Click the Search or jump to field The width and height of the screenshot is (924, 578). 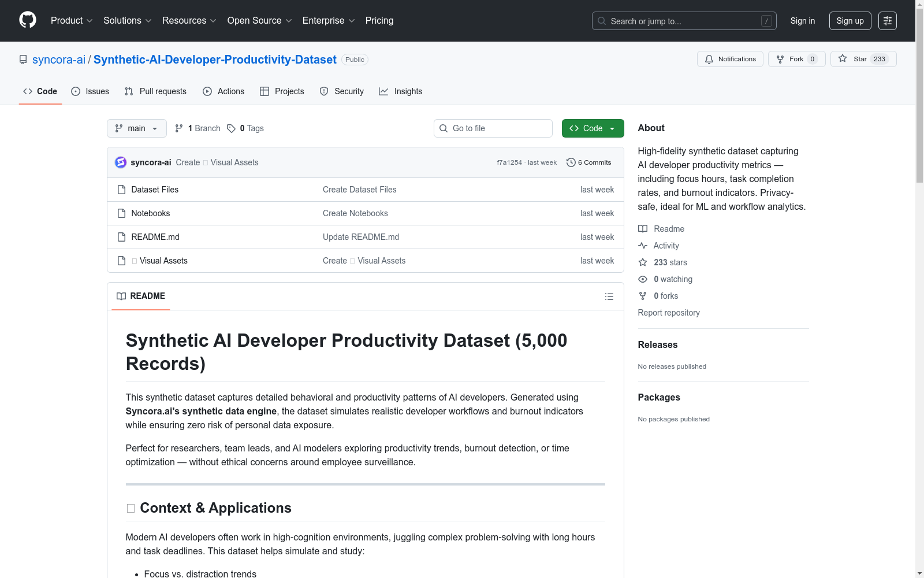(x=684, y=21)
